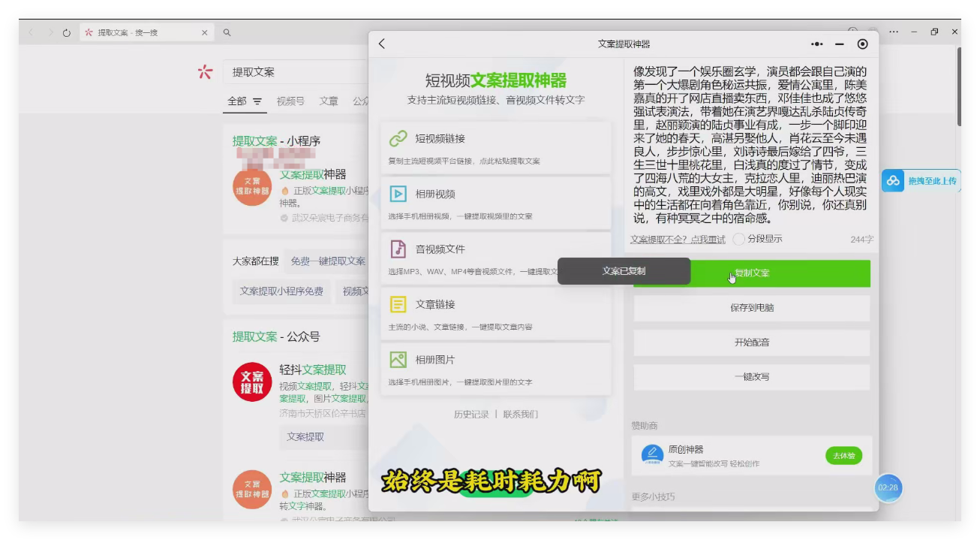This screenshot has width=980, height=540.
Task: Click the green 复制文案 button
Action: (751, 273)
